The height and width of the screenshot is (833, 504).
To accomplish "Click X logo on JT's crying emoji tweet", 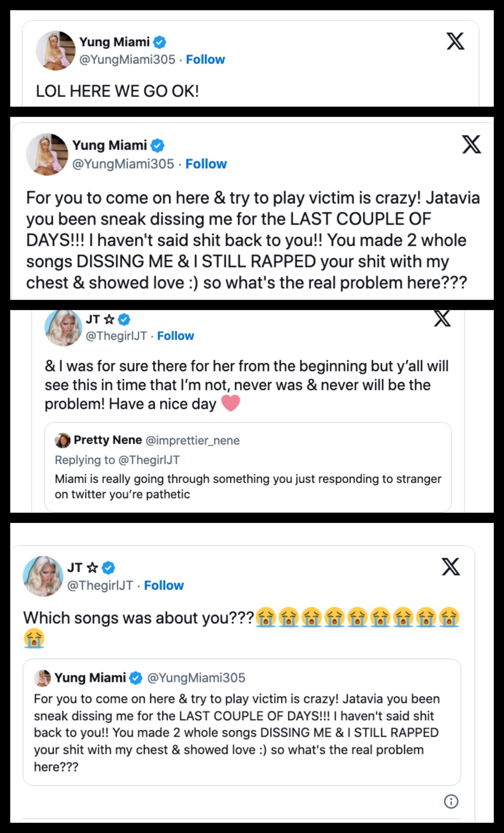I will [x=451, y=567].
